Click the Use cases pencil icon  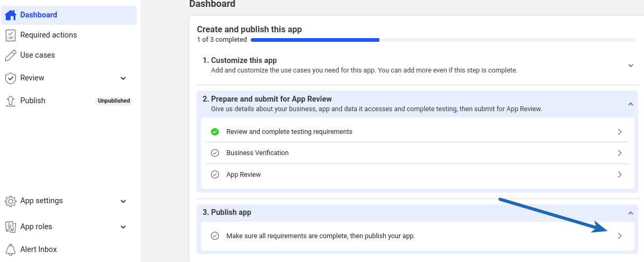(11, 55)
